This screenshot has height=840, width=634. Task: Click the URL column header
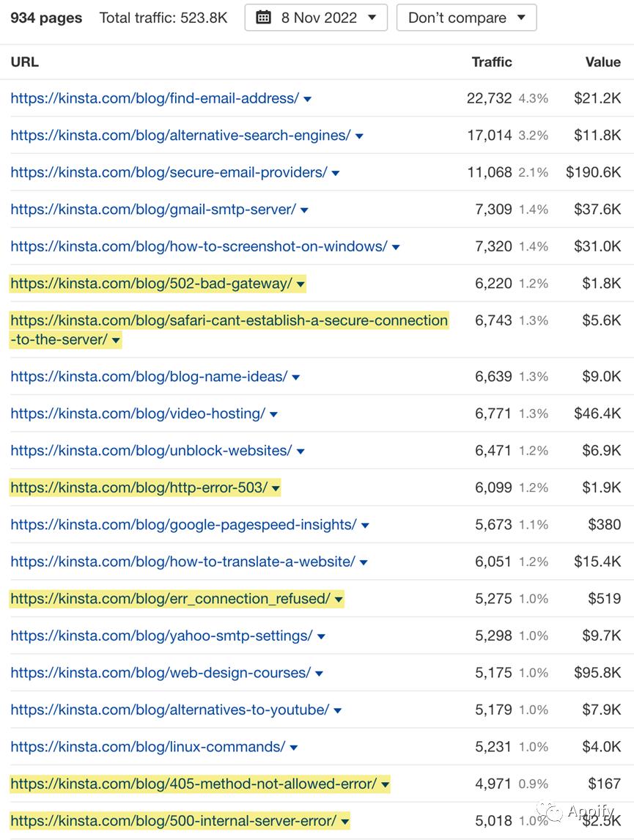point(25,62)
